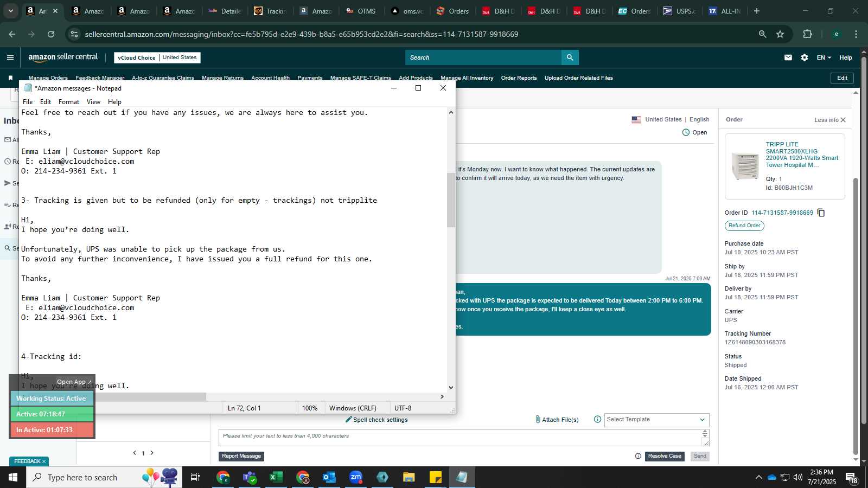Image resolution: width=868 pixels, height=488 pixels.
Task: Open Excel from the taskbar
Action: pyautogui.click(x=276, y=477)
